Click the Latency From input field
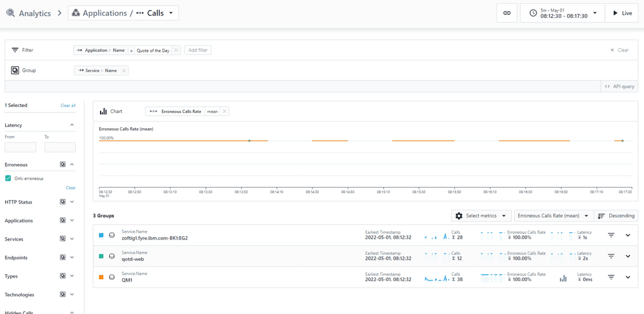This screenshot has height=314, width=644. pos(20,147)
